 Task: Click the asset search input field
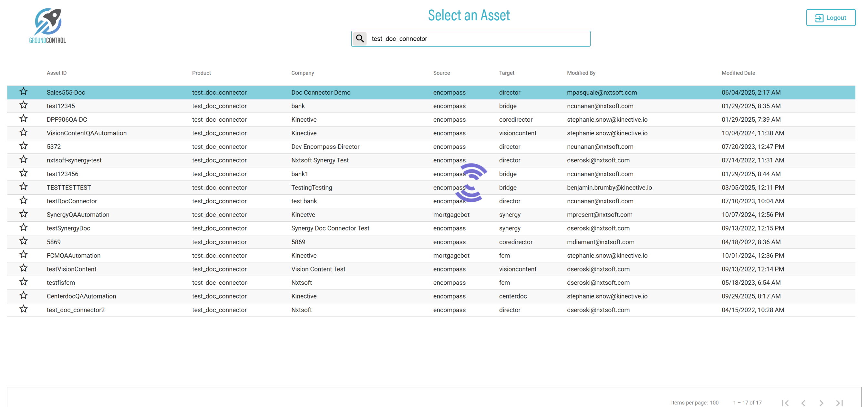pos(479,39)
